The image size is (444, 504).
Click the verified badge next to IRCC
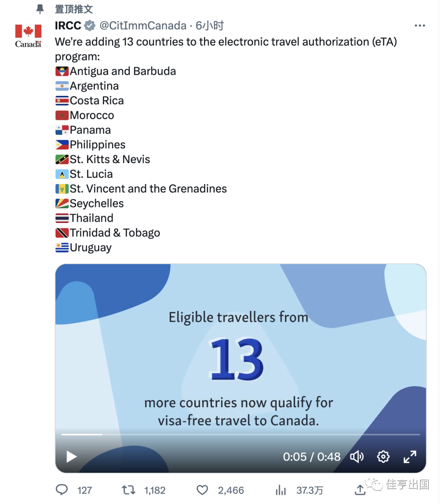(90, 25)
